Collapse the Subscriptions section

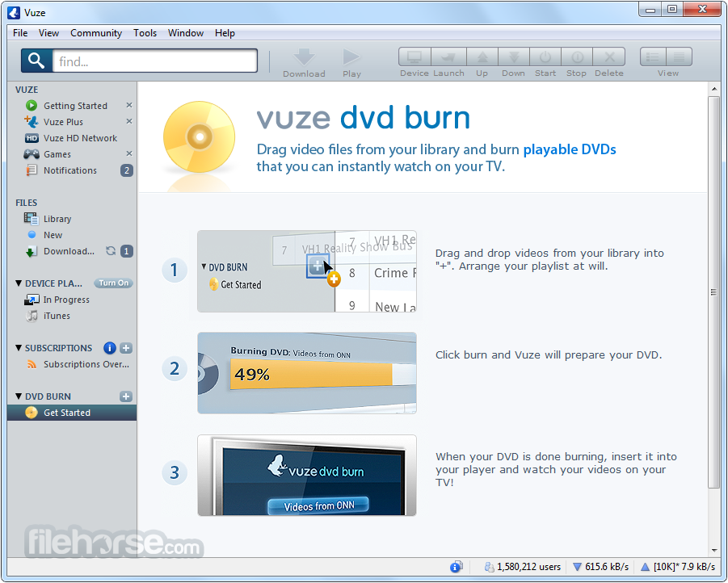19,348
